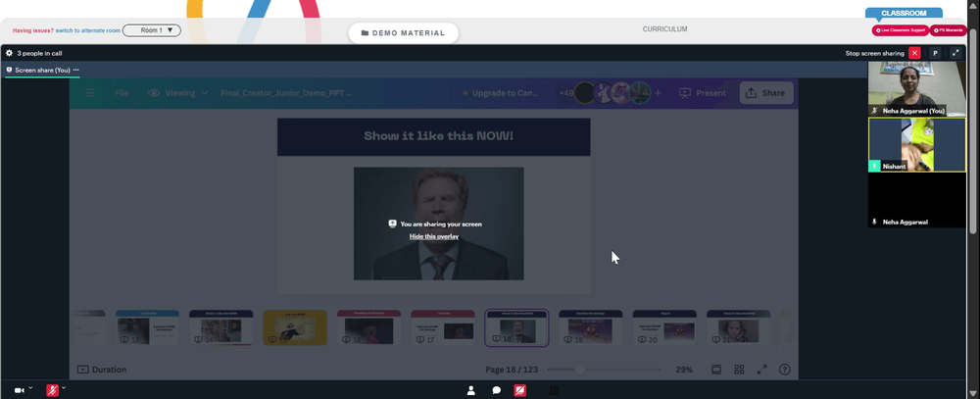Toggle screen share button in bottom bar
This screenshot has width=980, height=399.
point(519,390)
